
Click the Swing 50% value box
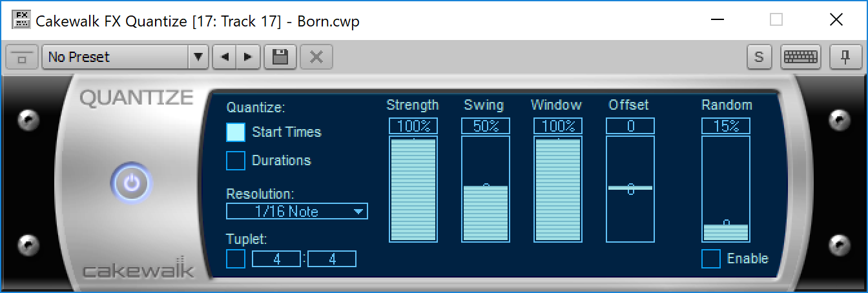486,126
